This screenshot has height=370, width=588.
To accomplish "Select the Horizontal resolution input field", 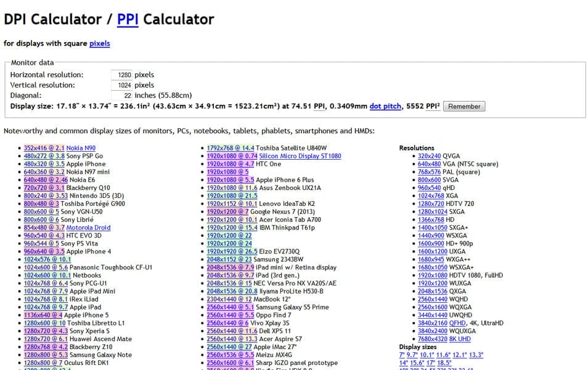I will tap(121, 75).
